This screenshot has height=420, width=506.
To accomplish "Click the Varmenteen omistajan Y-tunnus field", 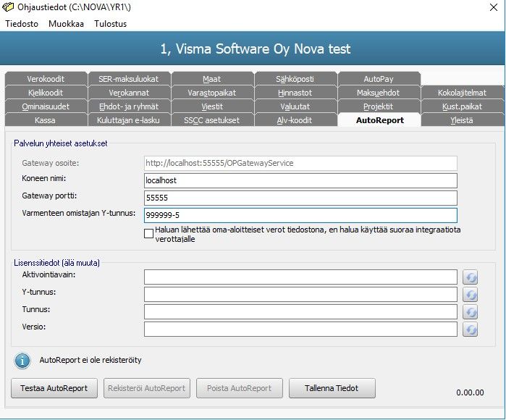I will click(300, 215).
